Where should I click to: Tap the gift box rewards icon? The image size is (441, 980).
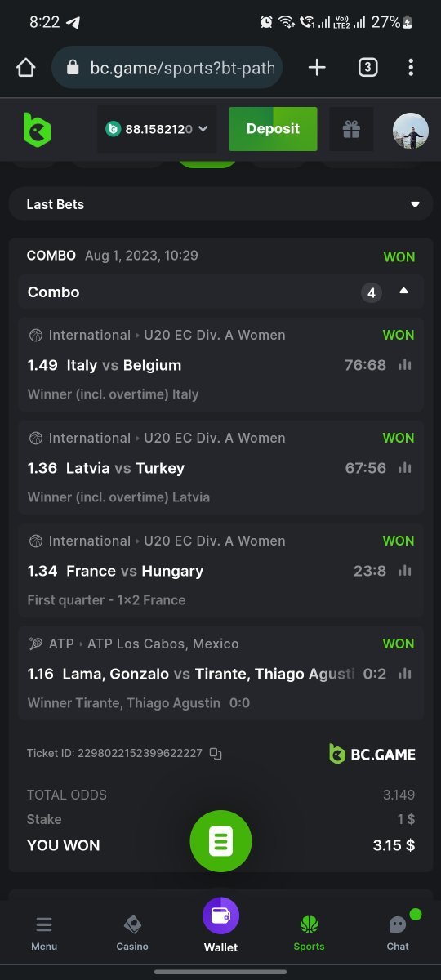pos(351,129)
